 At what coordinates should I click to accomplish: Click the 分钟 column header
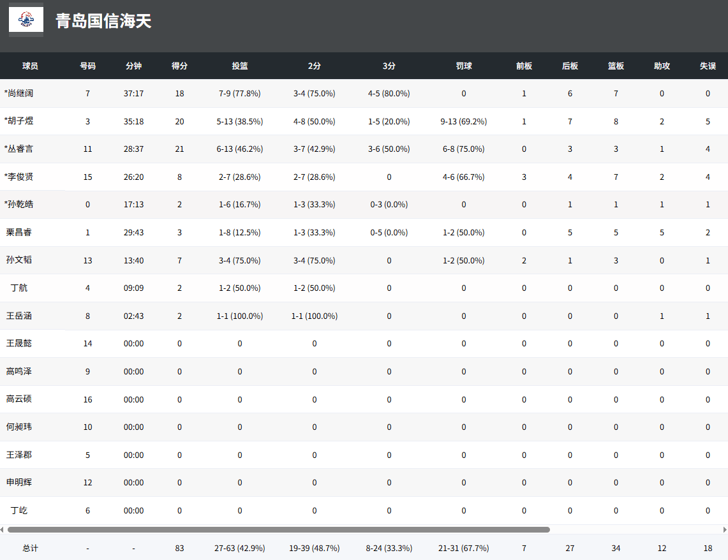133,66
